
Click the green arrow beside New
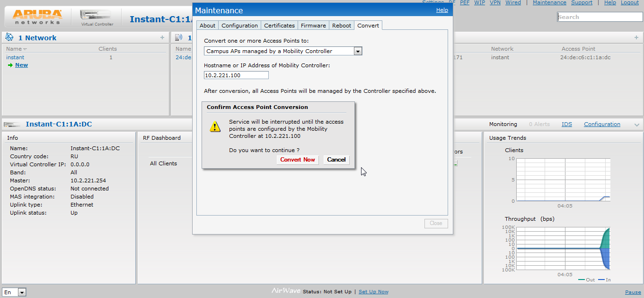point(10,65)
